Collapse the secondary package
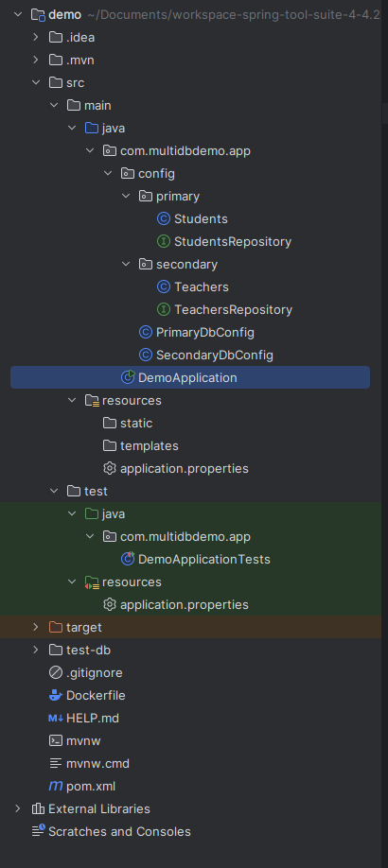The height and width of the screenshot is (868, 388). (x=127, y=264)
